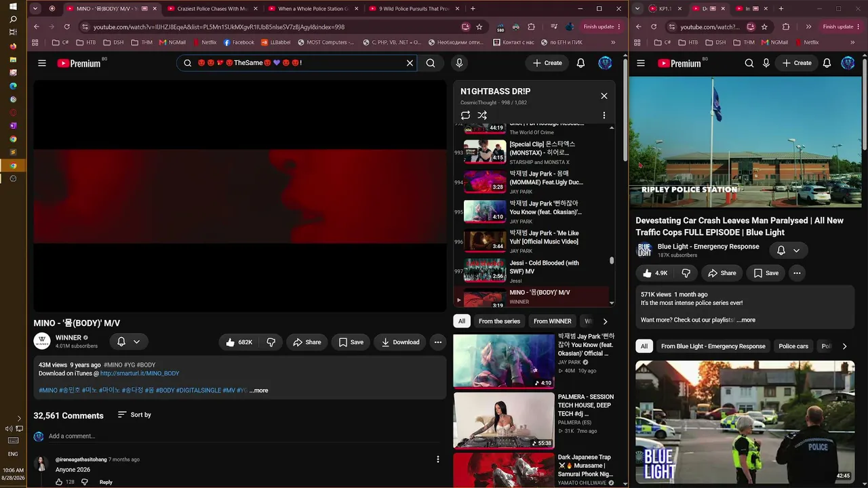
Task: Dislike the MINO BODY video
Action: point(271,342)
